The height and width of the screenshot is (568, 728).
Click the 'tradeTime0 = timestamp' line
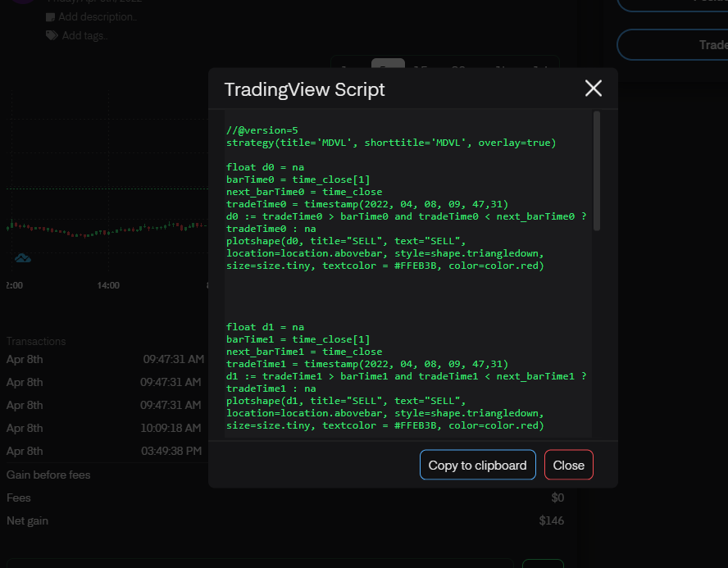coord(367,204)
